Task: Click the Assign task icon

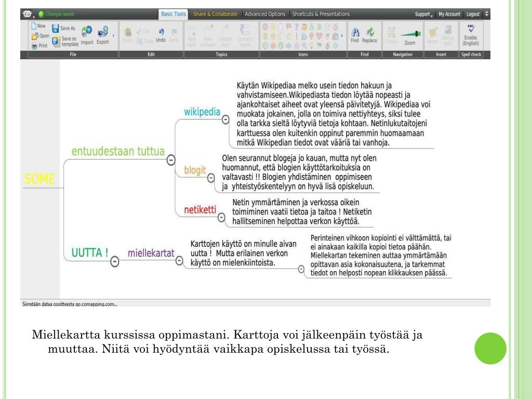Action: point(448,30)
